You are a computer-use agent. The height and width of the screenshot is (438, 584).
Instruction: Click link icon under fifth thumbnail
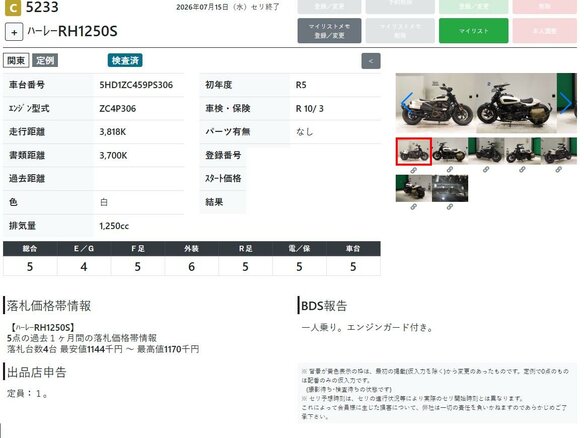coord(558,170)
